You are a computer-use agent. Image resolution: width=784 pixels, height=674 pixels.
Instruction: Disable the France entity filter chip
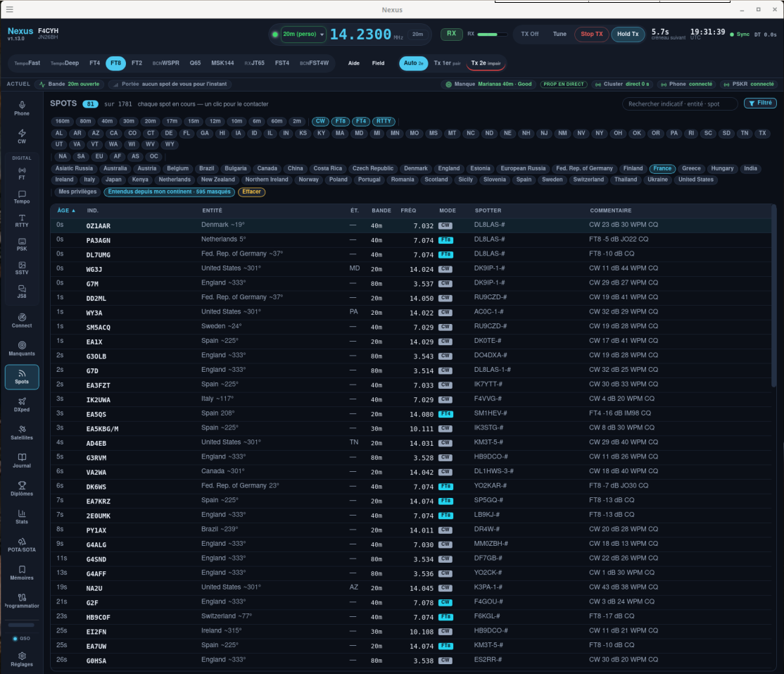pyautogui.click(x=662, y=168)
